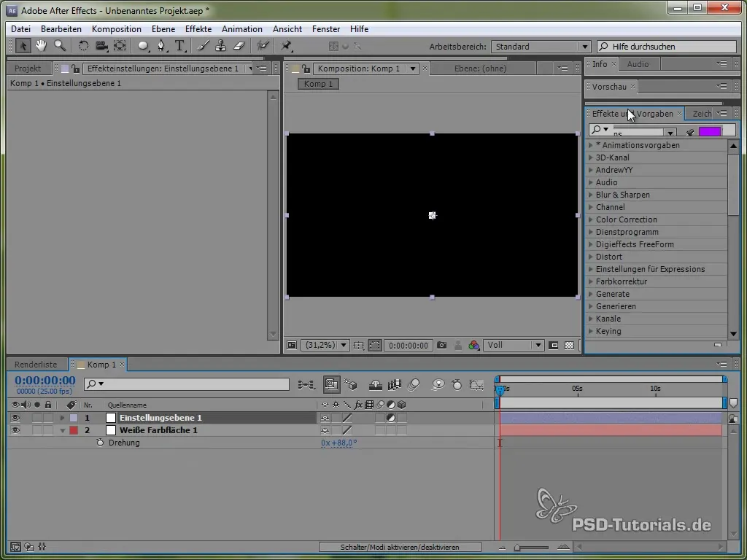Screen dimensions: 747x560
Task: Take a snapshot with the camera icon
Action: click(x=441, y=345)
